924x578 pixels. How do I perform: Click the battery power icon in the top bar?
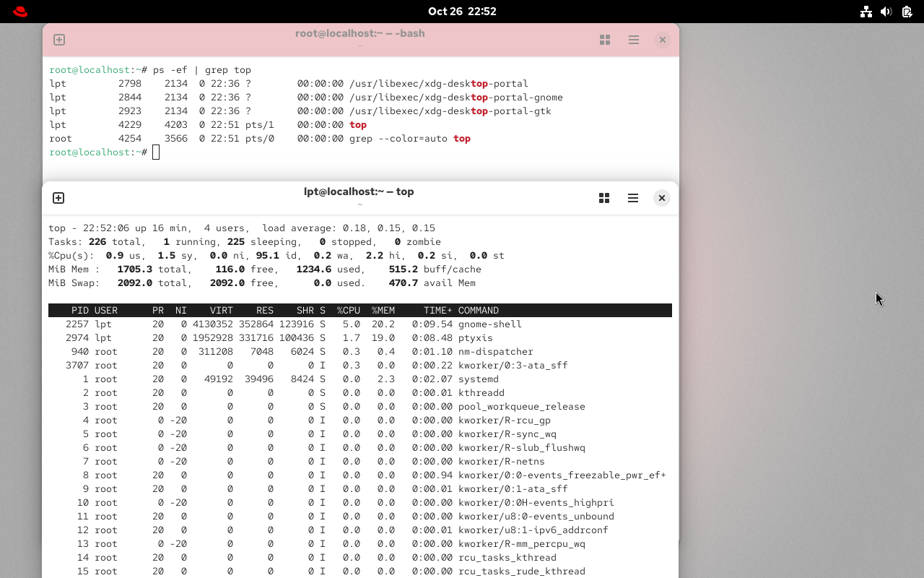[x=907, y=12]
